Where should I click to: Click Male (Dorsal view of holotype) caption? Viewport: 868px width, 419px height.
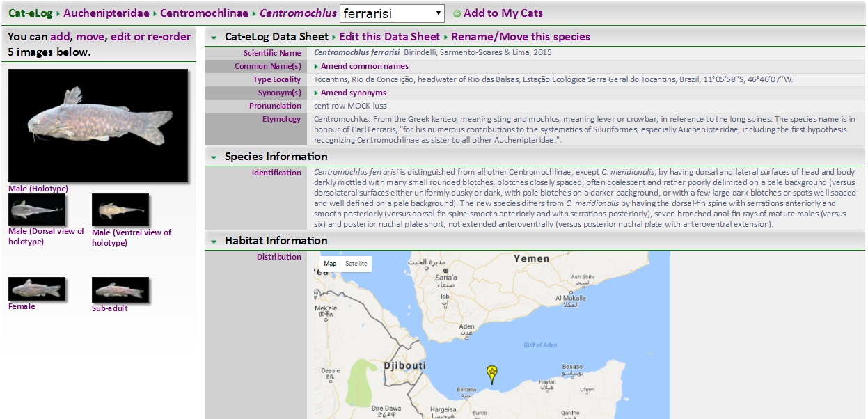(47, 236)
